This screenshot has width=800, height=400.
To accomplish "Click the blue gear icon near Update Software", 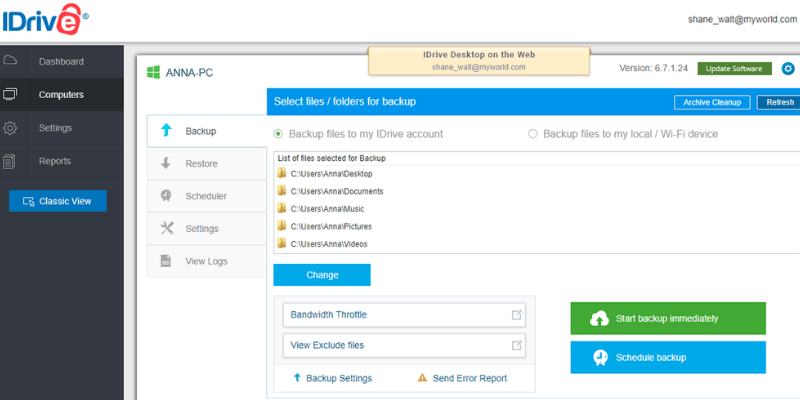I will 788,68.
